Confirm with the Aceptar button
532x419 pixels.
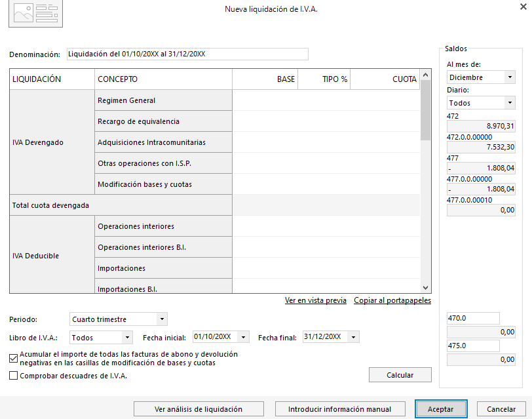pos(441,409)
